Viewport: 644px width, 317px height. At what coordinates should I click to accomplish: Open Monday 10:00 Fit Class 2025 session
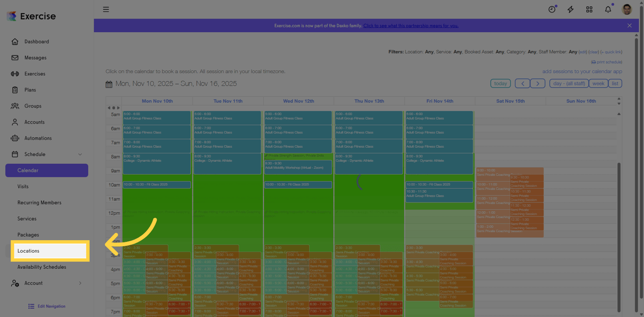157,185
